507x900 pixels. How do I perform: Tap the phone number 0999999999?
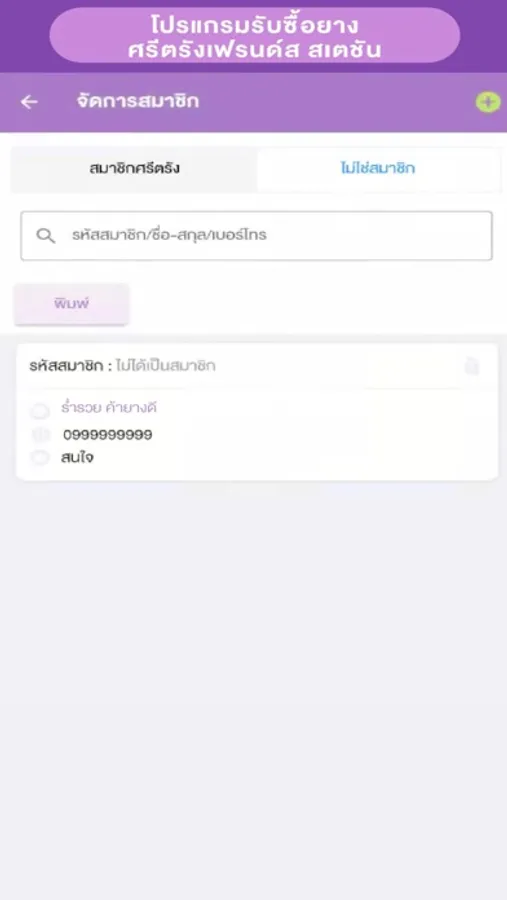coord(108,435)
